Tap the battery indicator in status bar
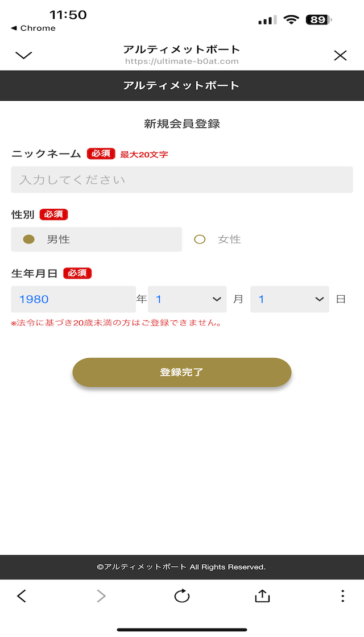Screen dimensions: 364x637 [x=318, y=20]
